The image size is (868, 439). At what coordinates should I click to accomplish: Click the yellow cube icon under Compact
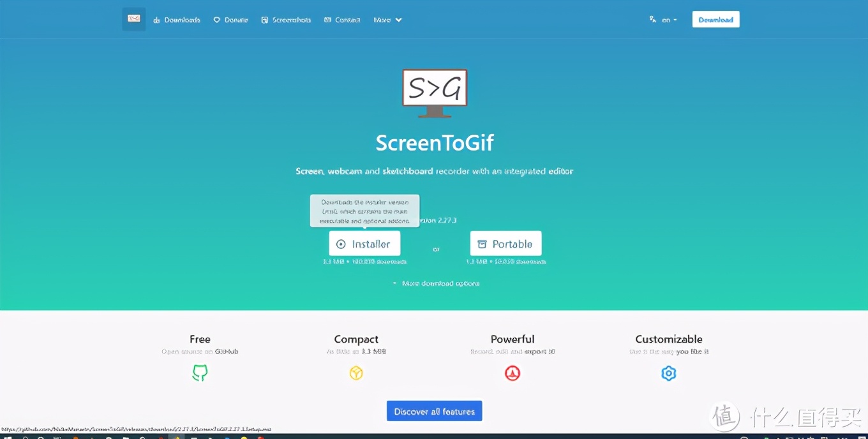pyautogui.click(x=356, y=373)
